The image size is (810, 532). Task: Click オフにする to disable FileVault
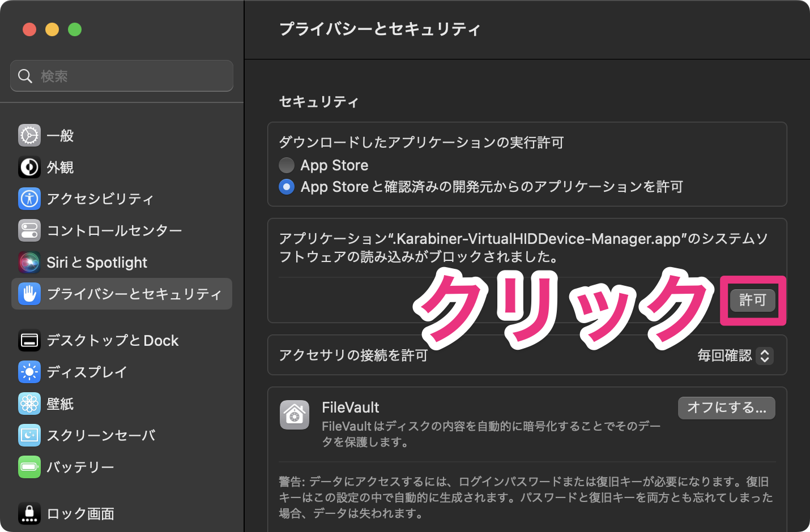[x=726, y=407]
